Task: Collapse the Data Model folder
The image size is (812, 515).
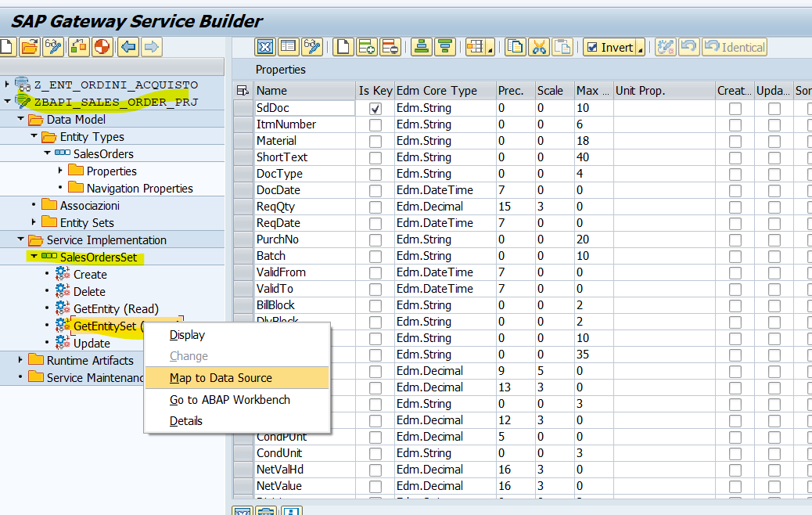Action: [x=20, y=119]
